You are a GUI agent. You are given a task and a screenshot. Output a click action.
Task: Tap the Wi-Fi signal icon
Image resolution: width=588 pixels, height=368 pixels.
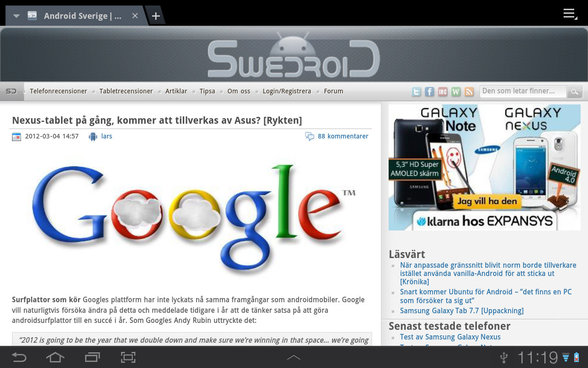[x=565, y=357]
